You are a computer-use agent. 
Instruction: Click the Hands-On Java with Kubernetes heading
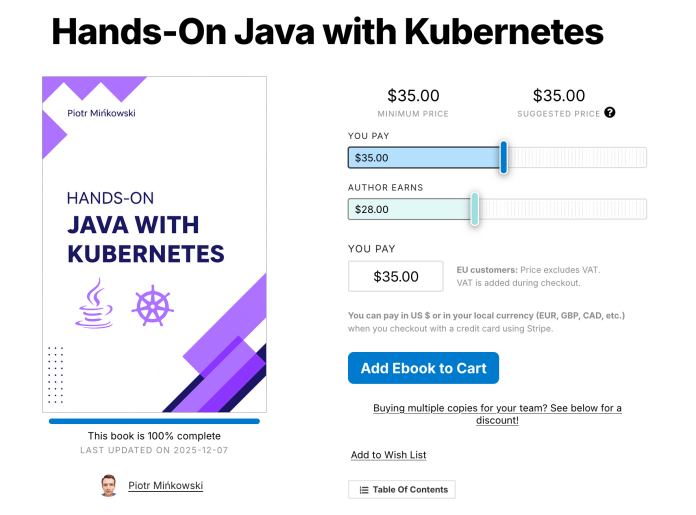click(327, 32)
